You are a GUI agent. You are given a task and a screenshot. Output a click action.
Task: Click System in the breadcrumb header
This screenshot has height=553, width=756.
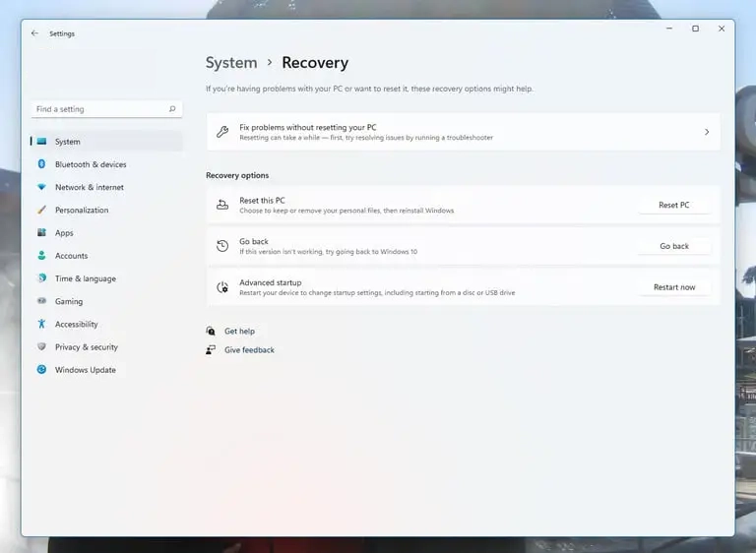[231, 63]
